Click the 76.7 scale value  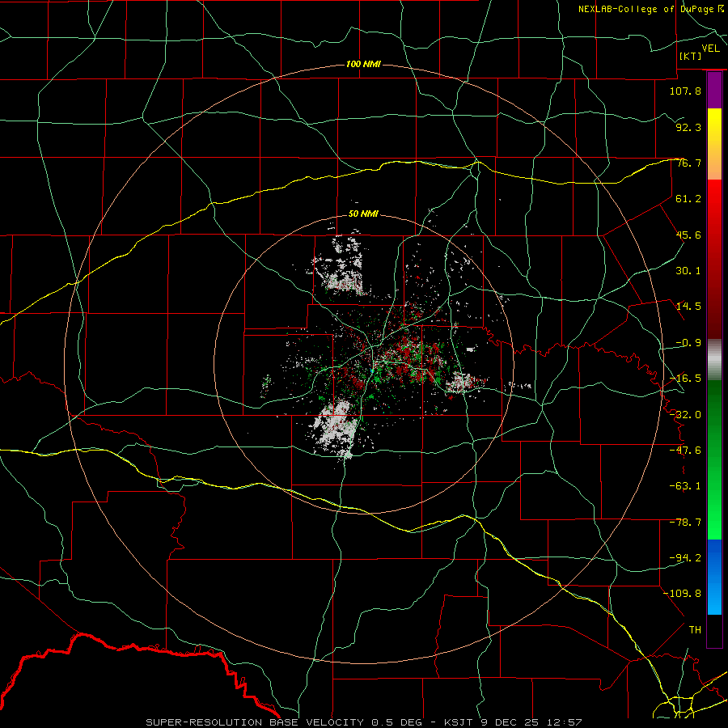[x=688, y=163]
